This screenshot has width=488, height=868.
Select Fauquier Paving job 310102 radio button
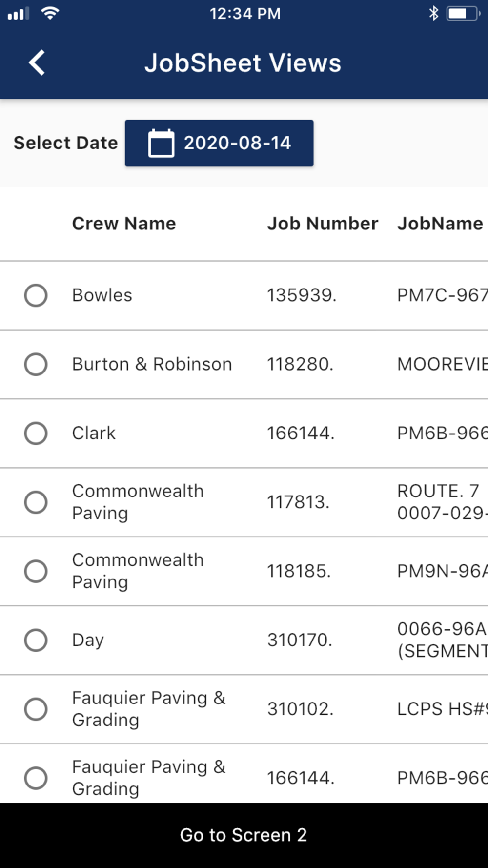click(x=36, y=709)
